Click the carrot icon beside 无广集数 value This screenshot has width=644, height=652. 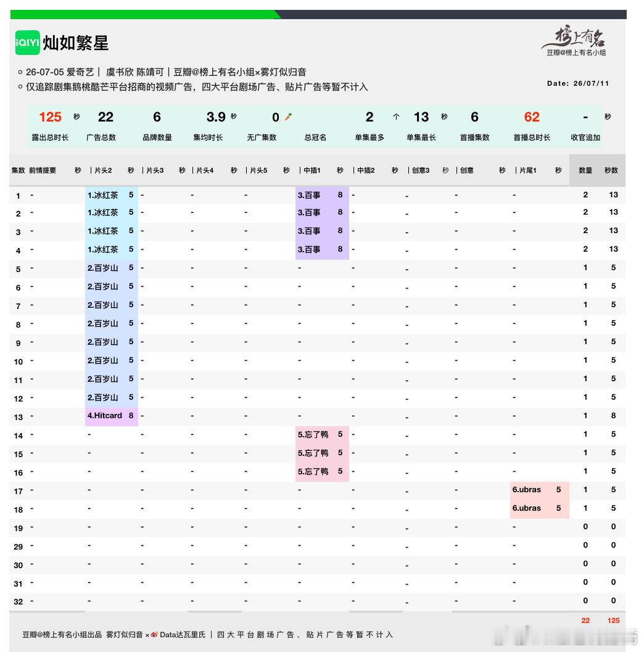288,117
